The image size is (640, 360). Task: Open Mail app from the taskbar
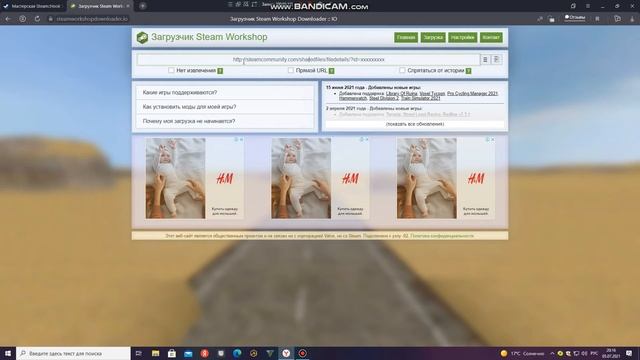point(188,353)
